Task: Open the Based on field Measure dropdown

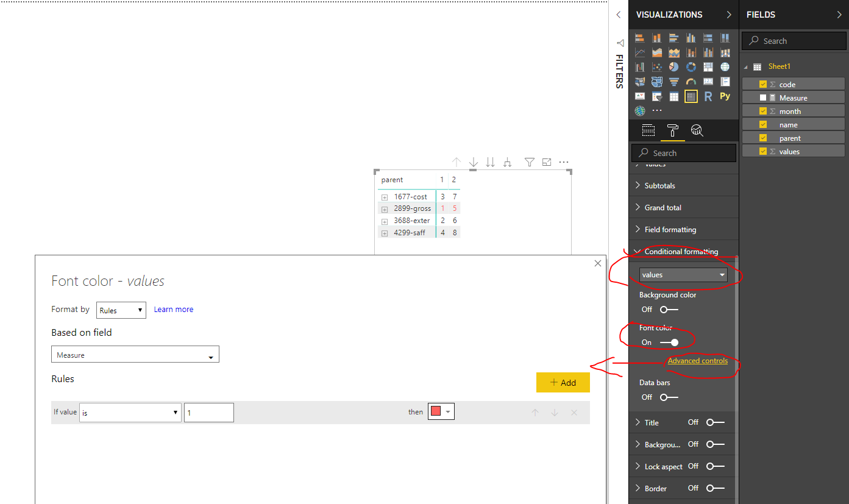Action: click(x=135, y=355)
